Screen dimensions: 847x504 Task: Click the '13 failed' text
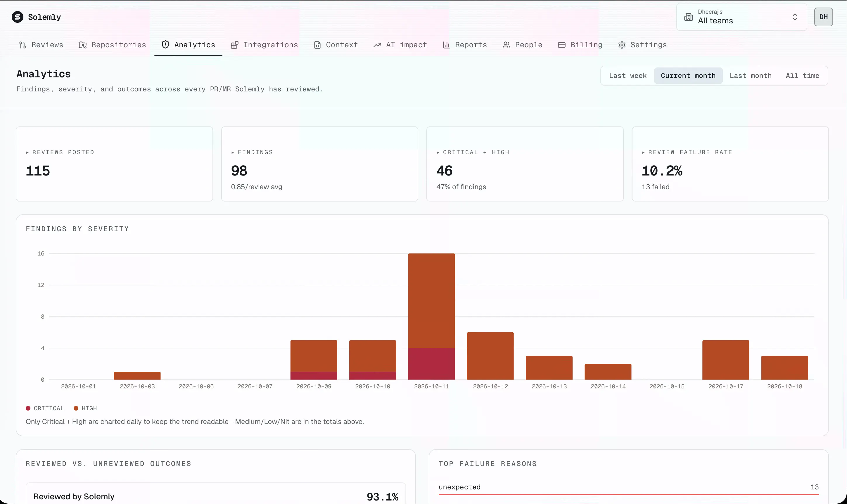655,187
